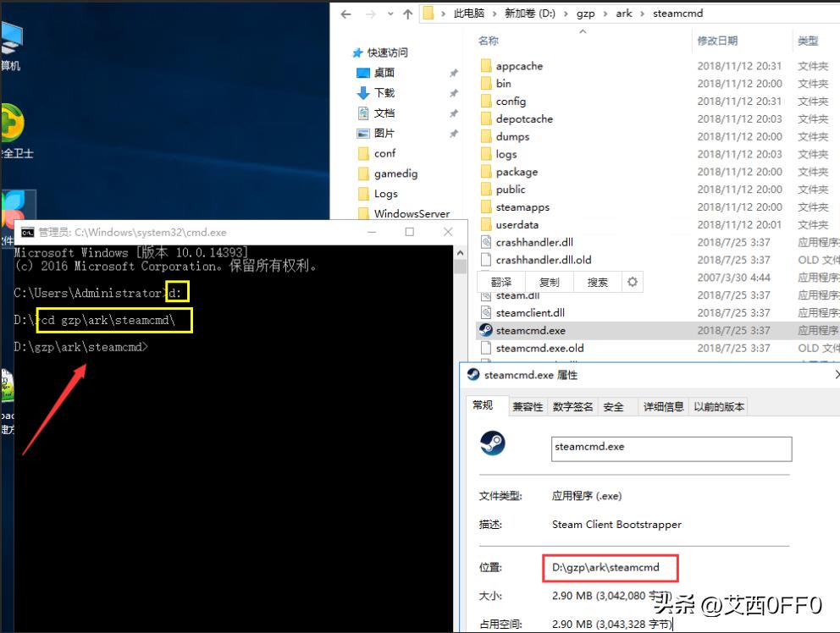Open recent locations dropdown chevron

coord(390,14)
